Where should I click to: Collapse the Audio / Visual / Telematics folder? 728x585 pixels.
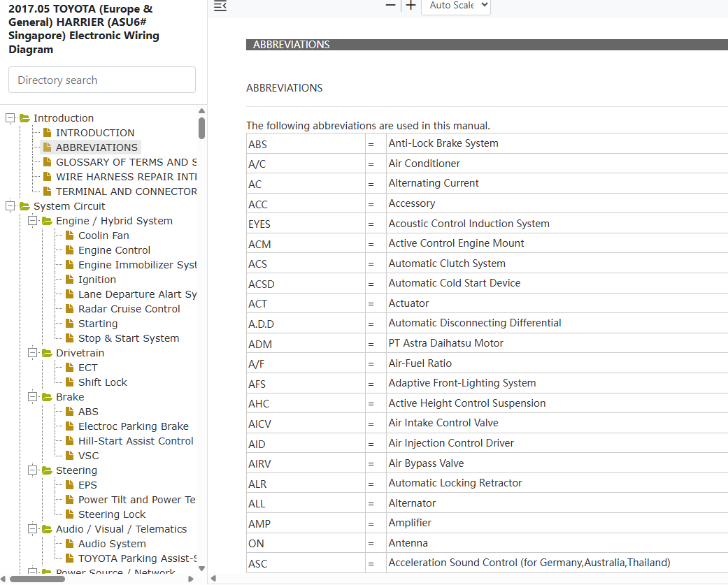[32, 529]
